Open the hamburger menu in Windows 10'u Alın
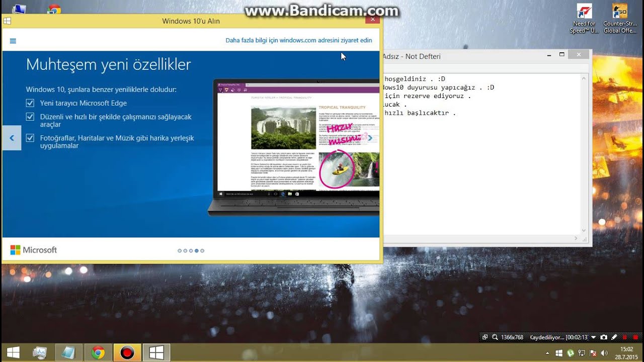 pos(13,41)
